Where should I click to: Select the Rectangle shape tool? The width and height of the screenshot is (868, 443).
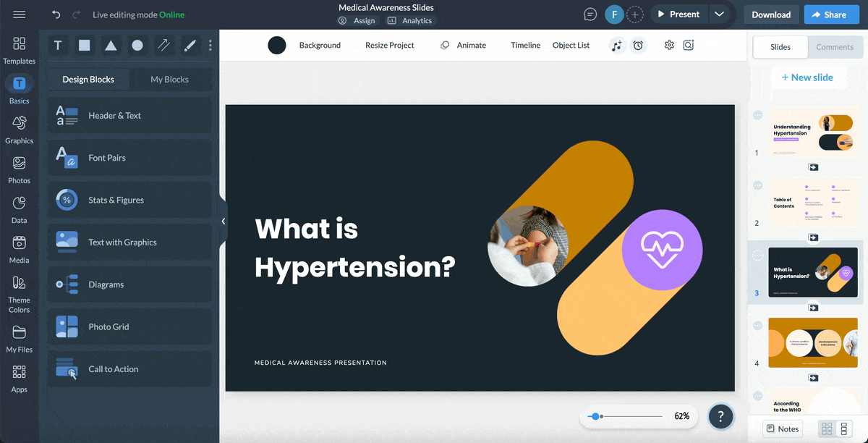[84, 45]
